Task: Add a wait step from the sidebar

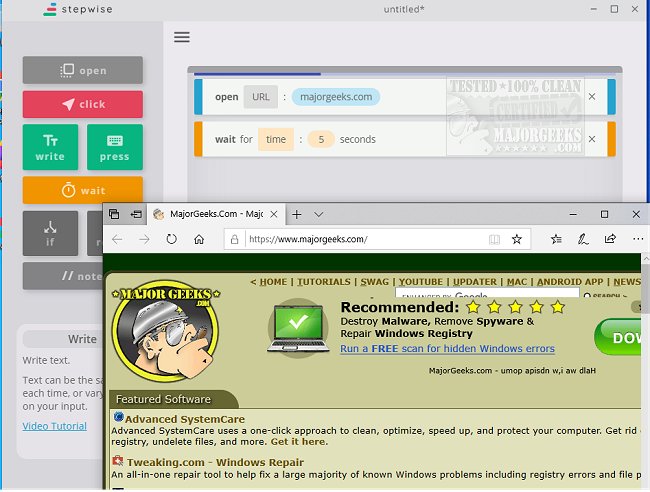Action: [x=83, y=190]
